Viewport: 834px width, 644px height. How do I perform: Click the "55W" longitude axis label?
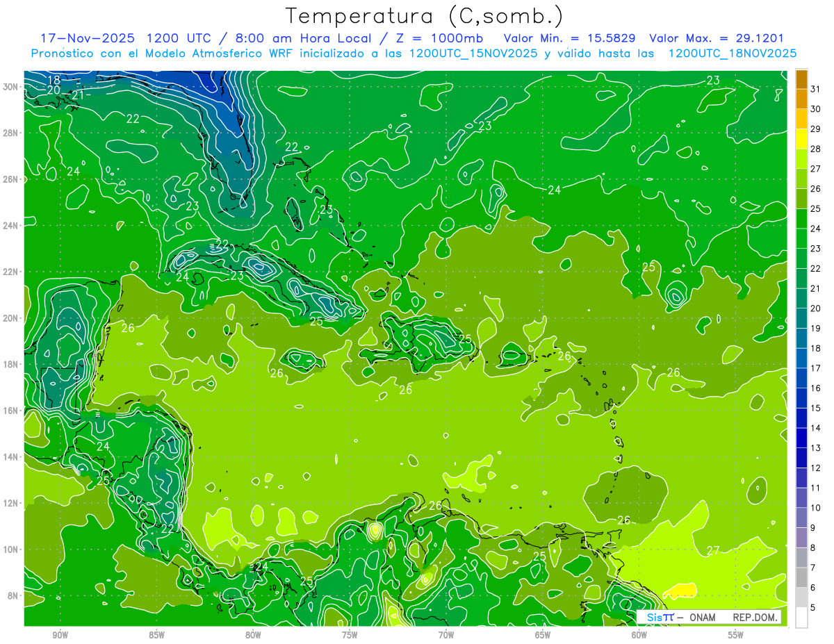pos(736,635)
